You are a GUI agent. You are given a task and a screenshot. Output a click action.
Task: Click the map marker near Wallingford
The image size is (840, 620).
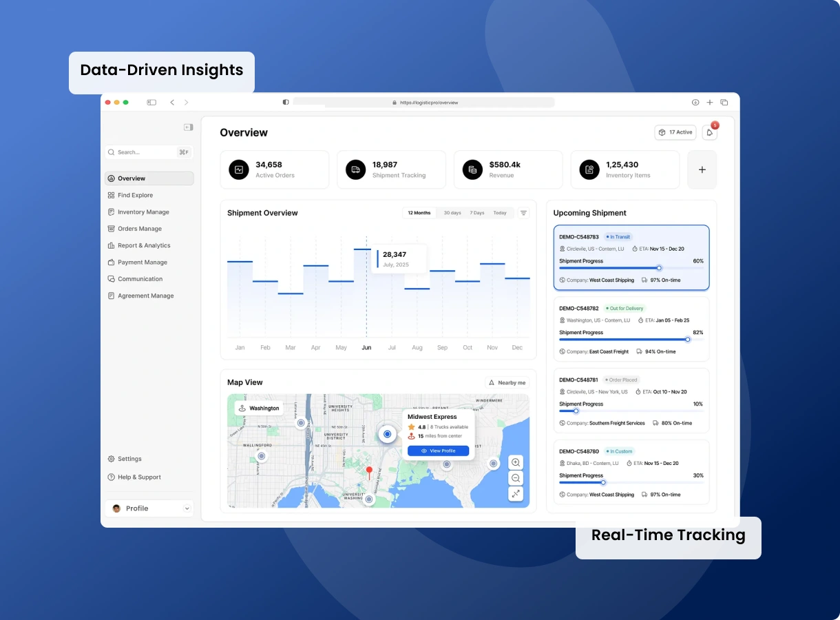pos(262,456)
